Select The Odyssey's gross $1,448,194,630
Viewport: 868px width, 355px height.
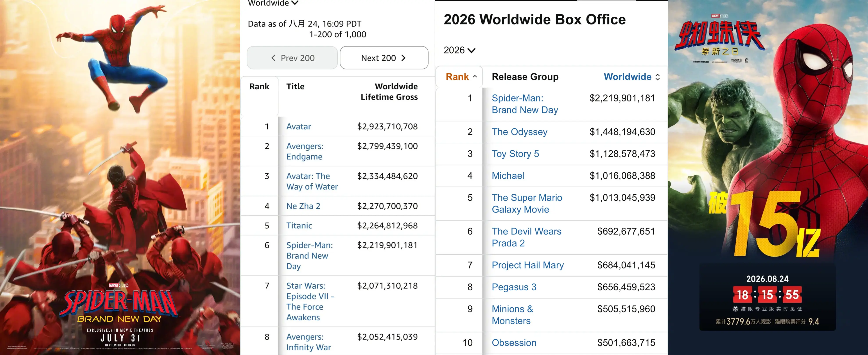[622, 132]
